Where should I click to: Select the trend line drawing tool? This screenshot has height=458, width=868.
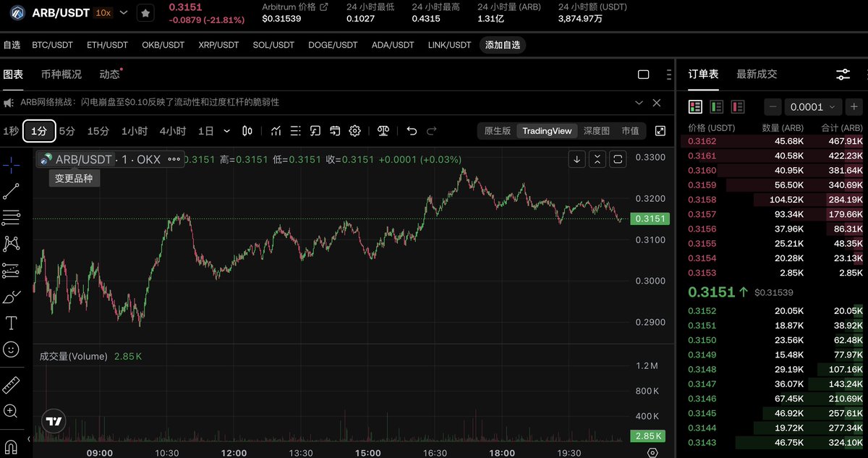(11, 191)
